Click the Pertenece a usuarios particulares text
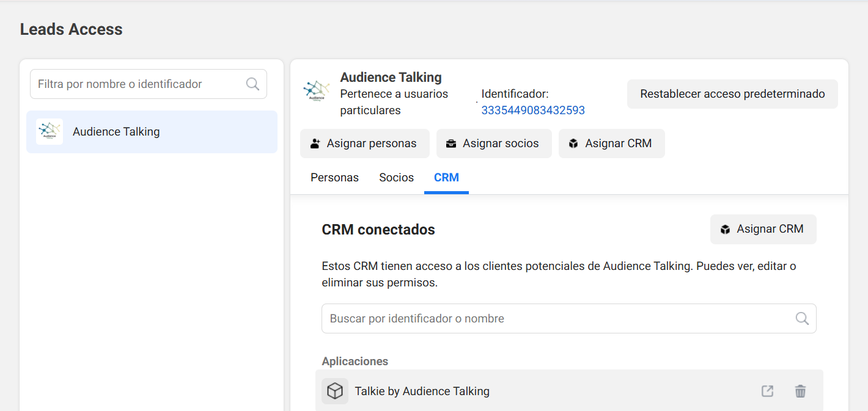The width and height of the screenshot is (868, 411). tap(394, 102)
